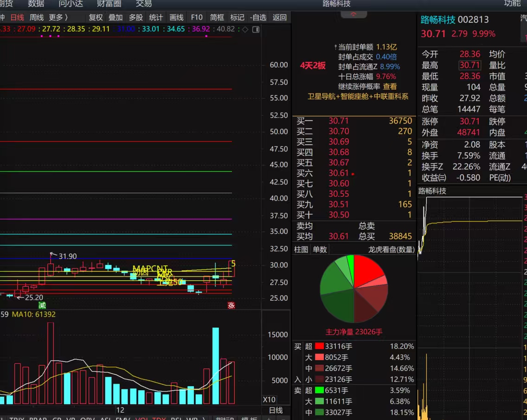Click the 路畅科技 intraday chart title
This screenshot has width=527, height=420.
(432, 191)
